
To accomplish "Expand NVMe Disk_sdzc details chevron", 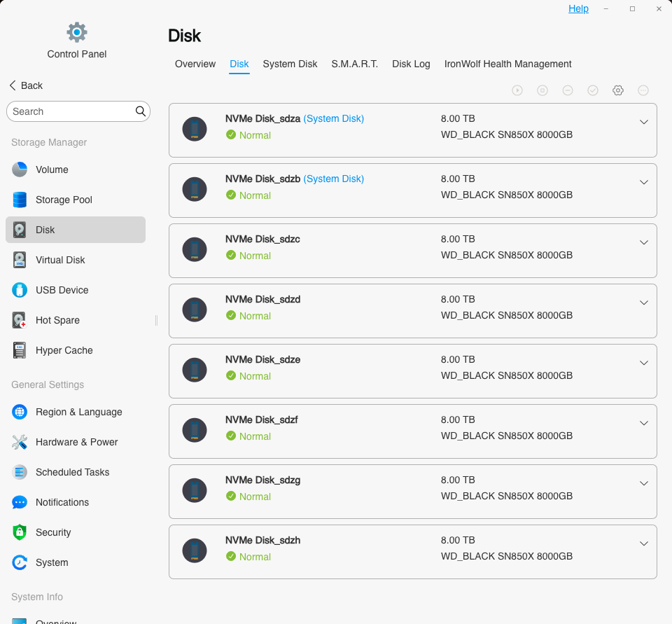I will pos(644,243).
